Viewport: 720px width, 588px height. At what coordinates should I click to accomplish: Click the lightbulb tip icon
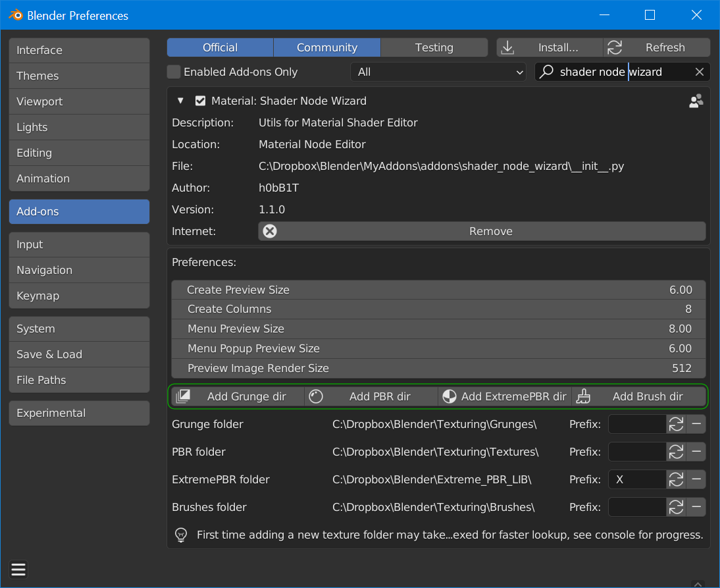181,535
